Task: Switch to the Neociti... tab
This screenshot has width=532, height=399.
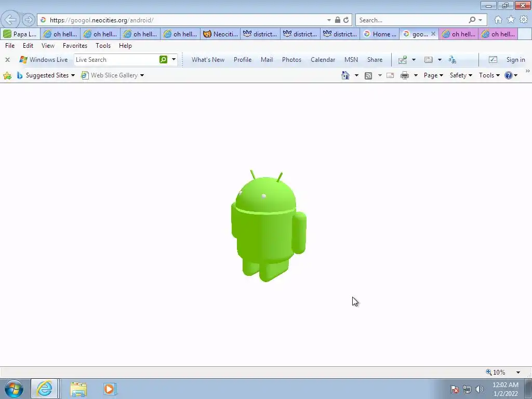Action: (220, 34)
